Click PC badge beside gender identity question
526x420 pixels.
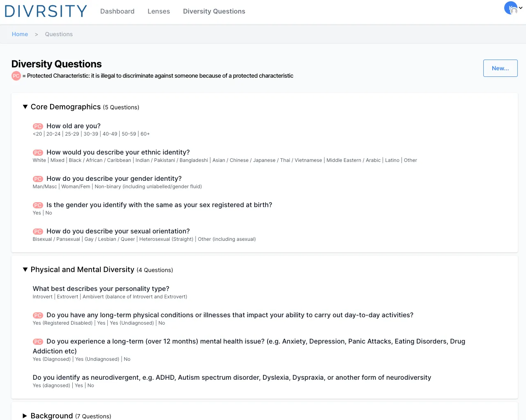point(38,179)
